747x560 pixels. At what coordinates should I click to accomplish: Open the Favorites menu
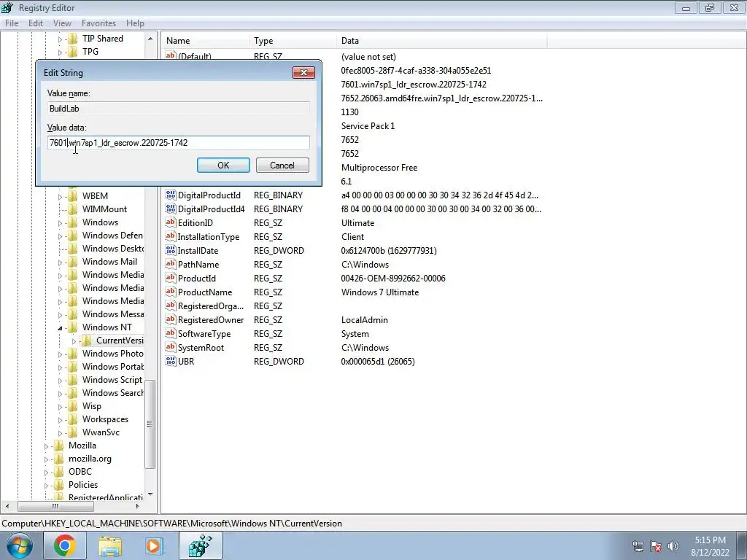[x=98, y=23]
